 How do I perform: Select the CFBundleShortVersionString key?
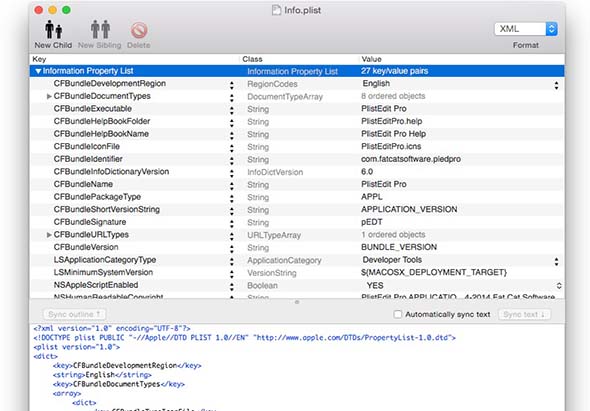(x=106, y=209)
